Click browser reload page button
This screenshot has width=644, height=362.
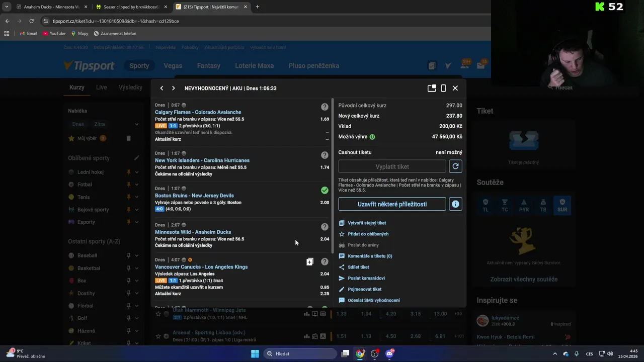click(x=31, y=21)
